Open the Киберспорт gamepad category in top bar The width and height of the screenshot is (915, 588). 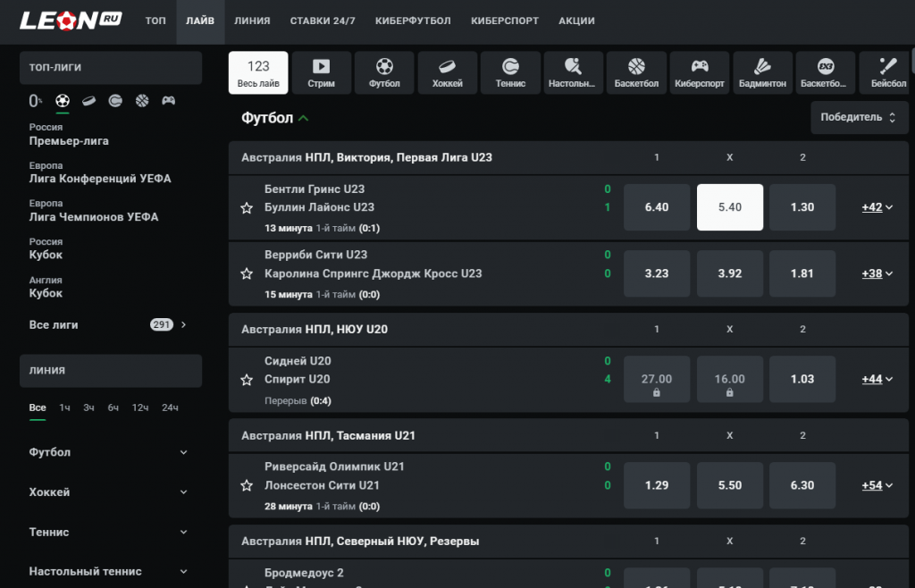click(x=700, y=73)
